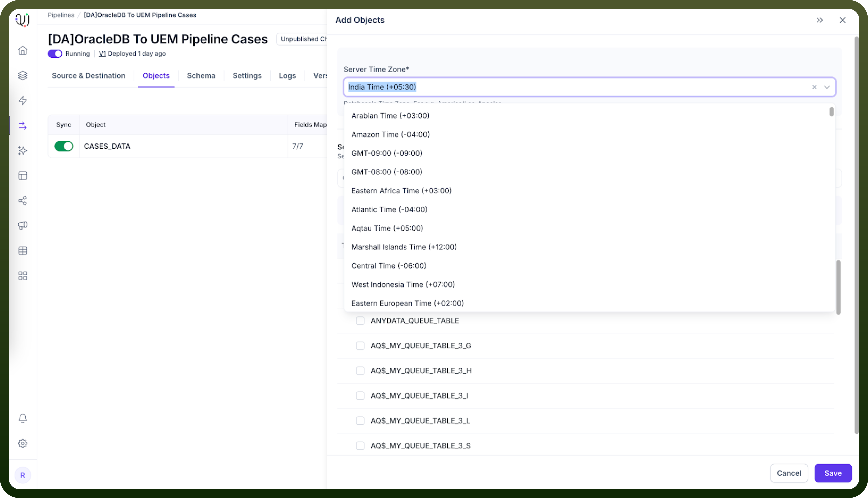Switch to Source & Destination tab
The height and width of the screenshot is (498, 868).
tap(89, 76)
